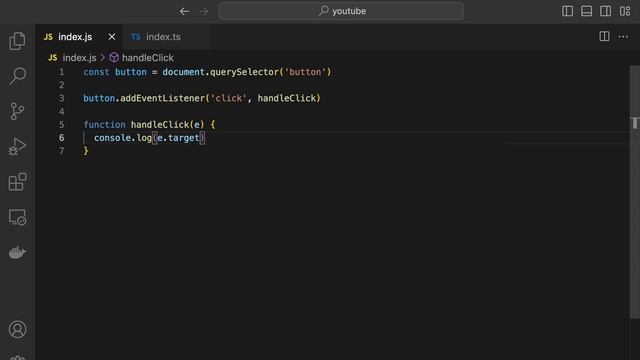Click 'addEventListener' in line 3
This screenshot has height=360, width=640.
click(162, 98)
